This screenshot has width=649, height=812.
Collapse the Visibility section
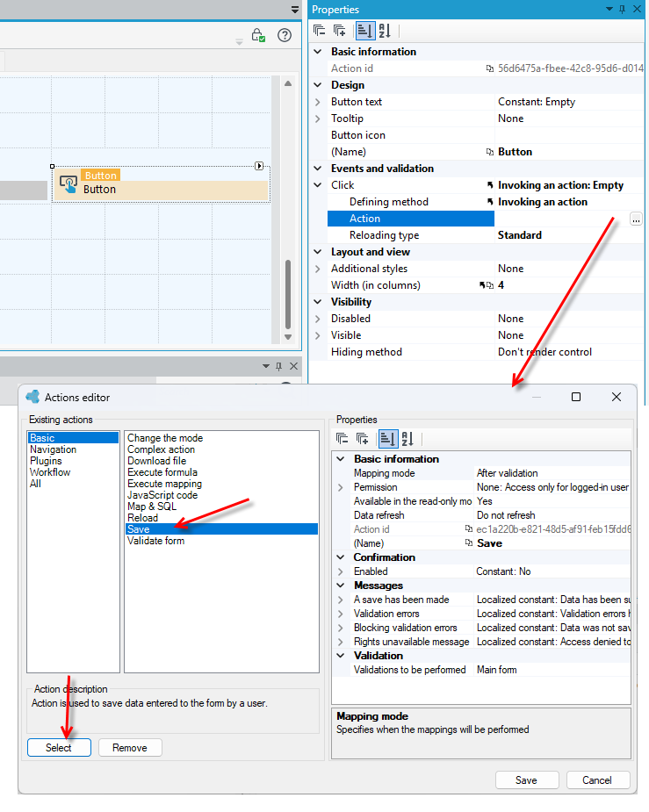click(318, 302)
